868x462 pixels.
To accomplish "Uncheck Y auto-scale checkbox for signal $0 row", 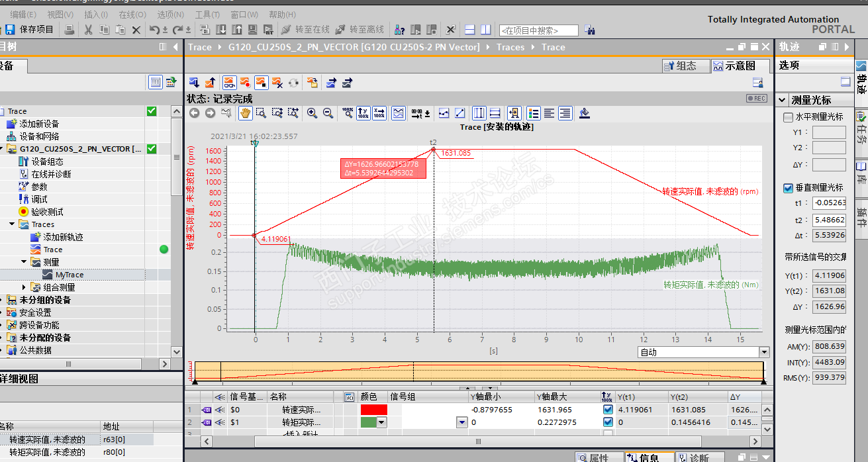I will pyautogui.click(x=608, y=410).
